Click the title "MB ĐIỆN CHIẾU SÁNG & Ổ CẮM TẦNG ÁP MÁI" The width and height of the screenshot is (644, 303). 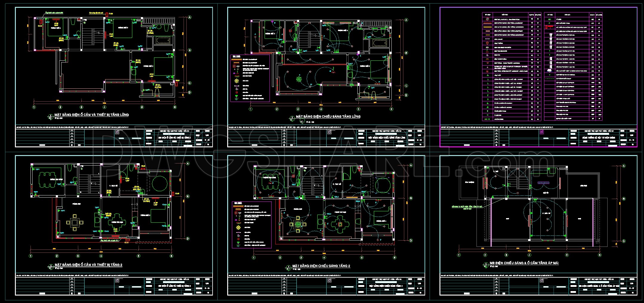[524, 263]
